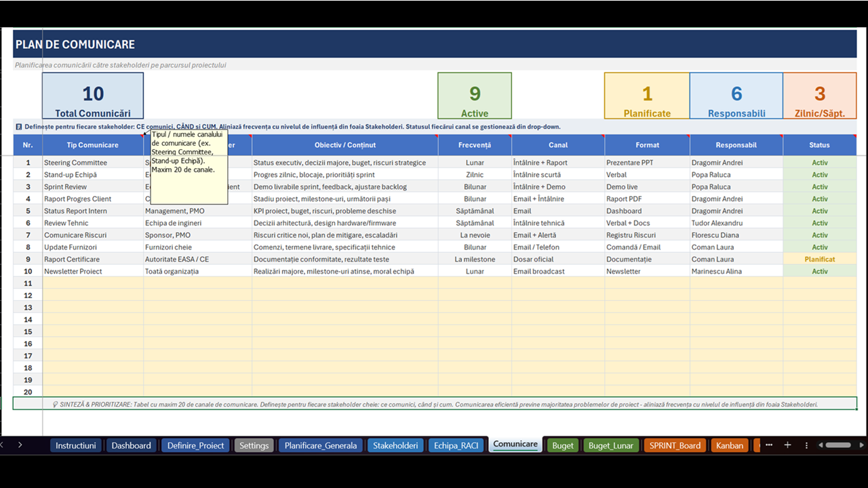Select the Settings sheet tab
Viewport: 868px width, 488px height.
point(254,445)
